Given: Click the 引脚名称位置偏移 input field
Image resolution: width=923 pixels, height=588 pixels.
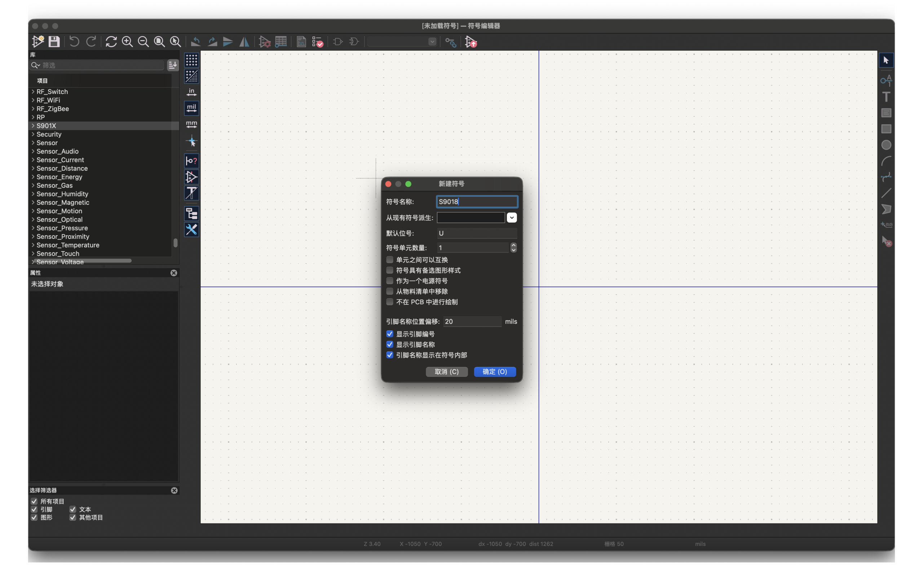Looking at the screenshot, I should pyautogui.click(x=472, y=321).
